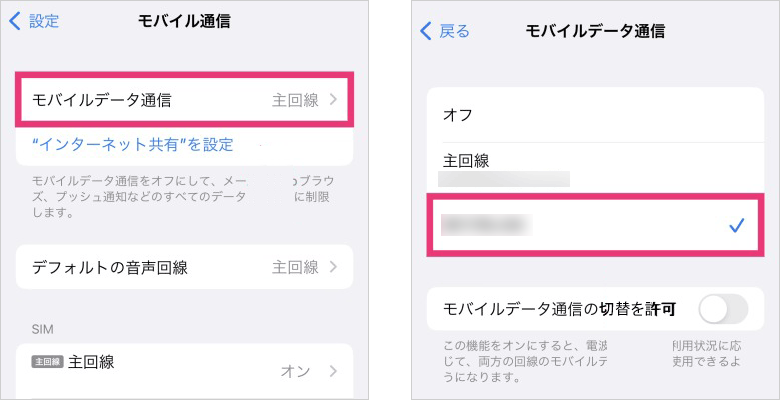Tap the back chevron next to 設定

click(x=15, y=21)
